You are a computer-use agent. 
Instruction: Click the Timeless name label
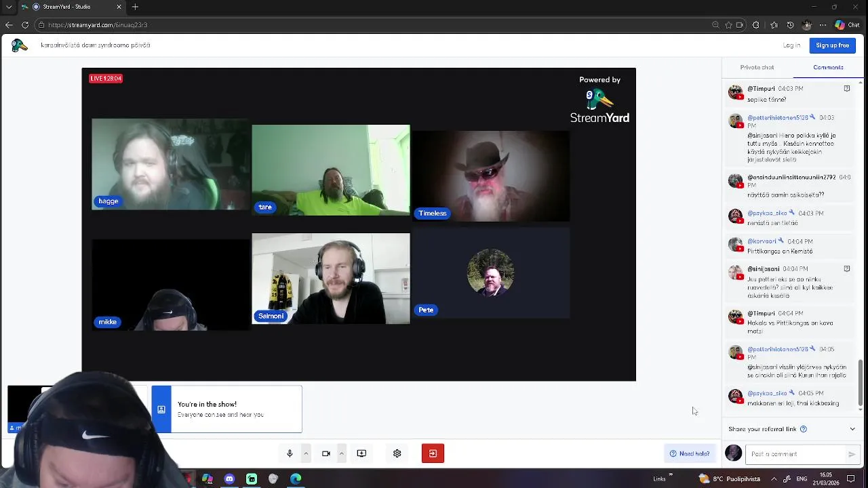433,213
